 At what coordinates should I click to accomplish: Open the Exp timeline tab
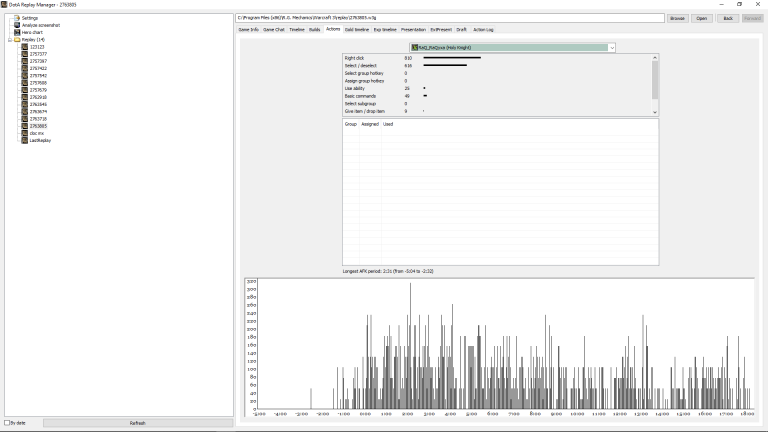[x=385, y=30]
